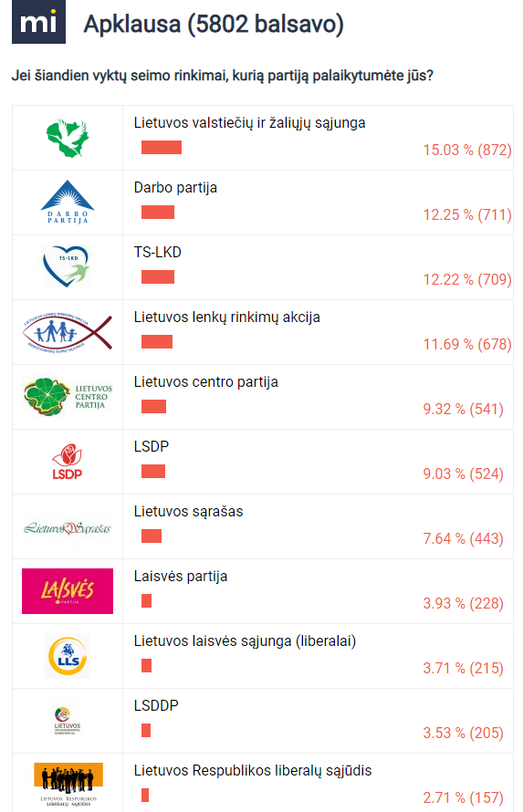Click the TS-LKD option label

click(x=158, y=252)
